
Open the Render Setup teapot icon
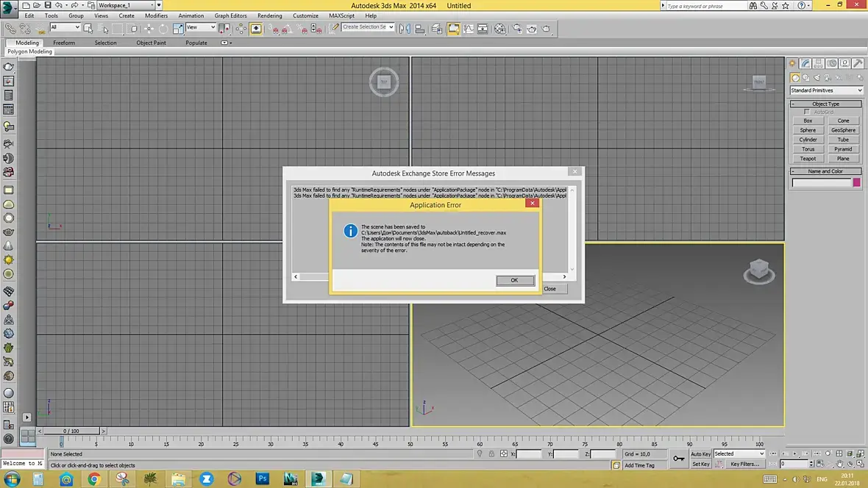tap(517, 28)
